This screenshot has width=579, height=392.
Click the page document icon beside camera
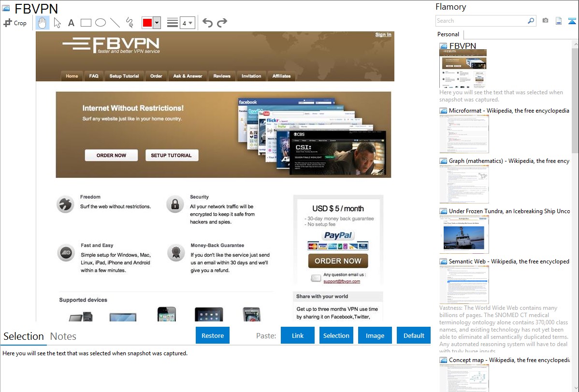[559, 21]
